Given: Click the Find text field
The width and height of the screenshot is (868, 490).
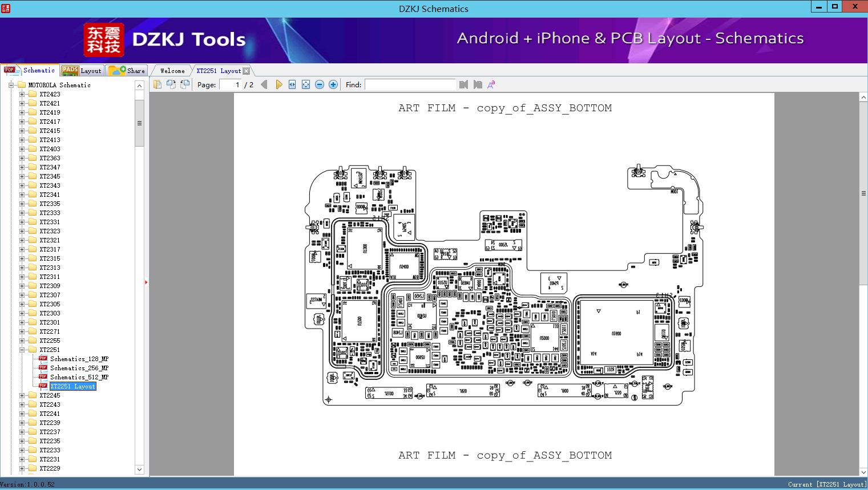Looking at the screenshot, I should click(410, 84).
